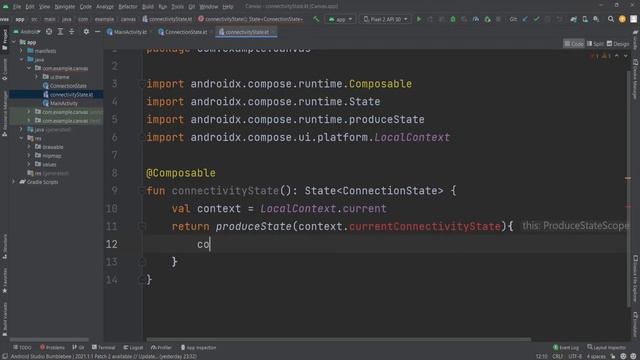Switch editor to Split view
The height and width of the screenshot is (360, 640).
[x=595, y=44]
